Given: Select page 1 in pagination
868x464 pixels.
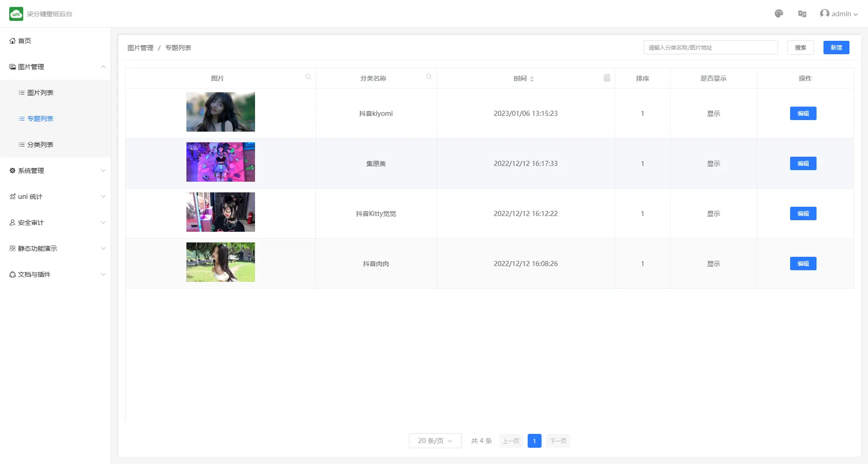Looking at the screenshot, I should click(535, 441).
